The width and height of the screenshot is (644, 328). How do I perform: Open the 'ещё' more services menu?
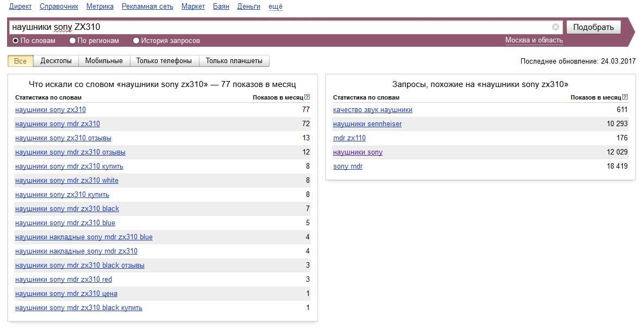click(275, 7)
